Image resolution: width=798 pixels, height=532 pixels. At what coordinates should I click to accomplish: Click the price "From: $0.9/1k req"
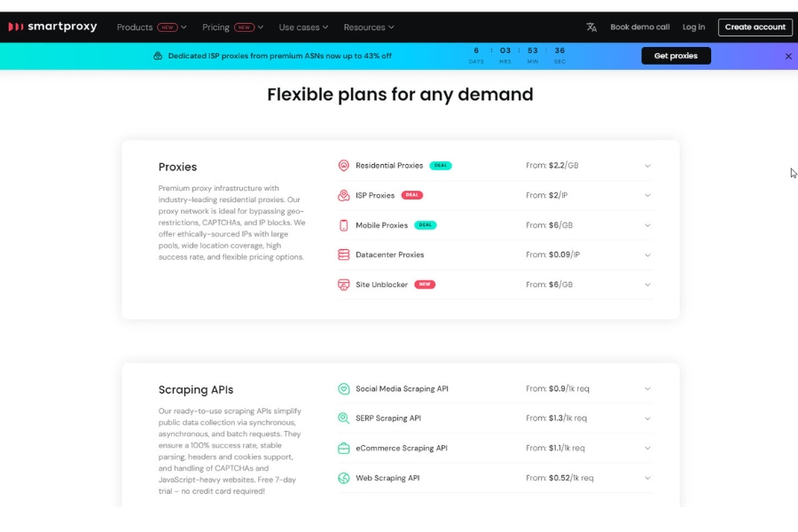[x=558, y=389]
